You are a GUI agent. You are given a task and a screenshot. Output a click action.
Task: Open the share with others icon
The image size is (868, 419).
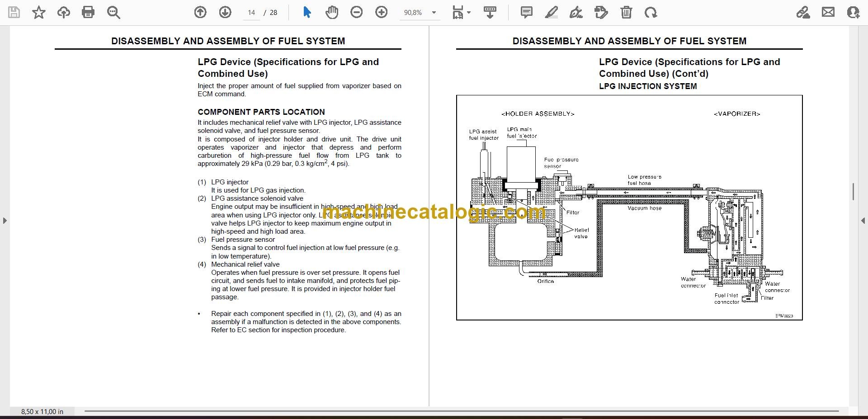click(x=853, y=12)
